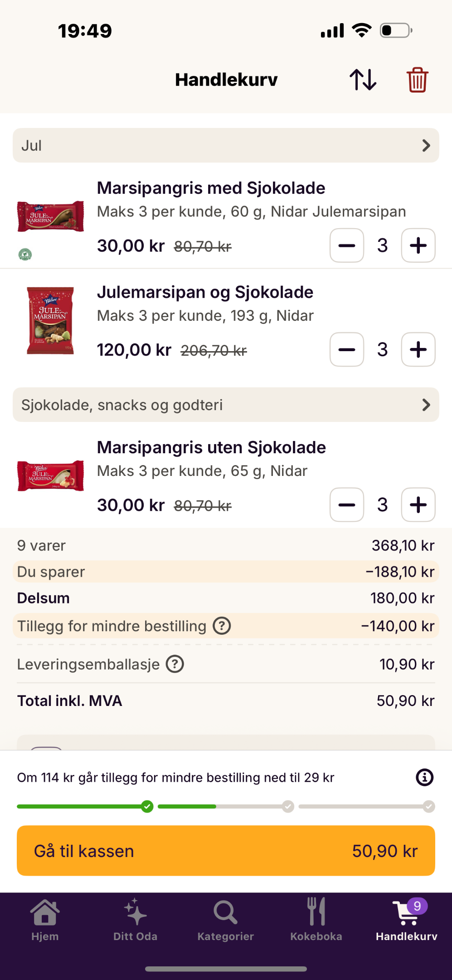Viewport: 452px width, 980px height.
Task: Tap the sort arrows icon in header
Action: (x=363, y=80)
